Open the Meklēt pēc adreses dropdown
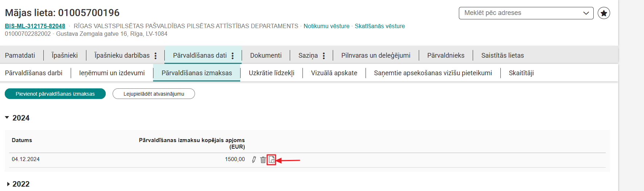This screenshot has height=191, width=644. (x=526, y=13)
